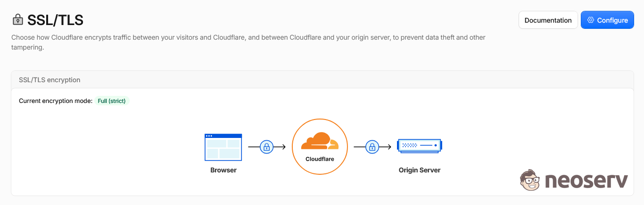644x205 pixels.
Task: Click the Origin Server rack icon
Action: tap(420, 146)
